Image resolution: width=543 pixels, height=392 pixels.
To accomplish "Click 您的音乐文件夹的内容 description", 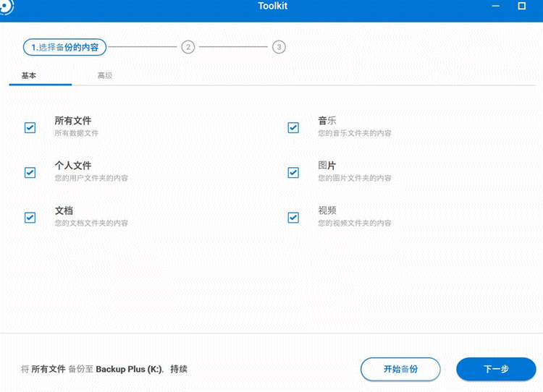I will (x=355, y=133).
